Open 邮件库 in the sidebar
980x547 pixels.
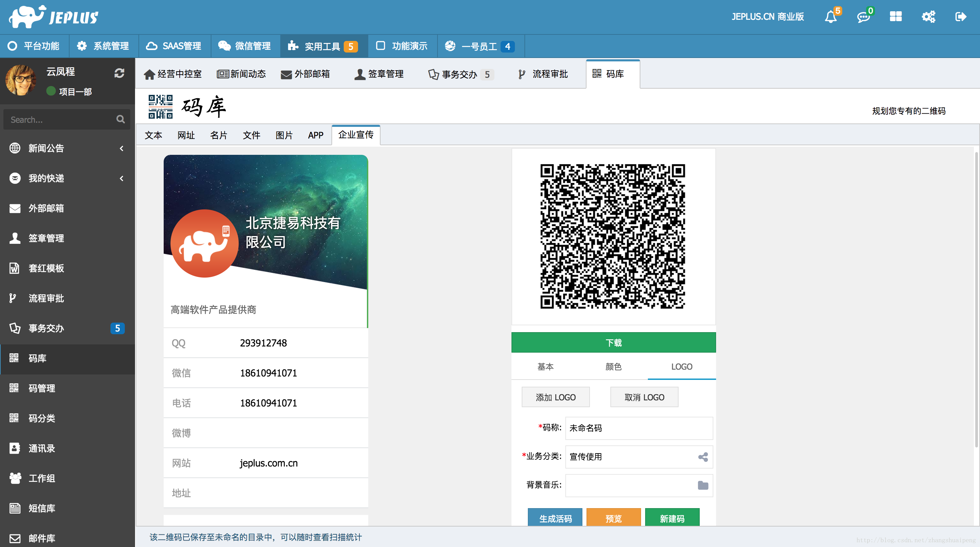[x=67, y=538]
